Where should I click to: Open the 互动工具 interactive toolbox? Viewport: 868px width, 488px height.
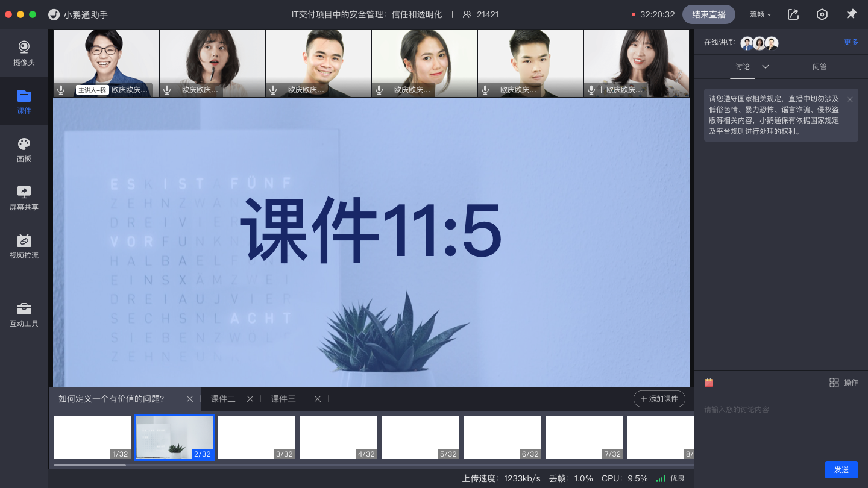click(x=24, y=314)
